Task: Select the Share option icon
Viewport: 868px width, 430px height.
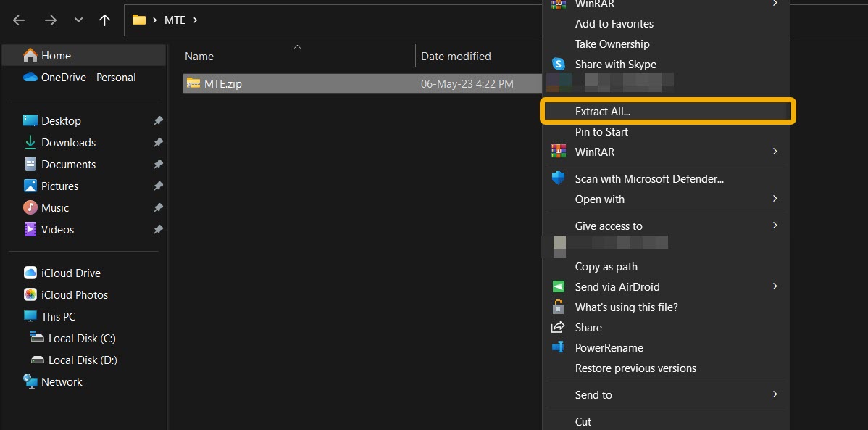Action: (x=558, y=327)
